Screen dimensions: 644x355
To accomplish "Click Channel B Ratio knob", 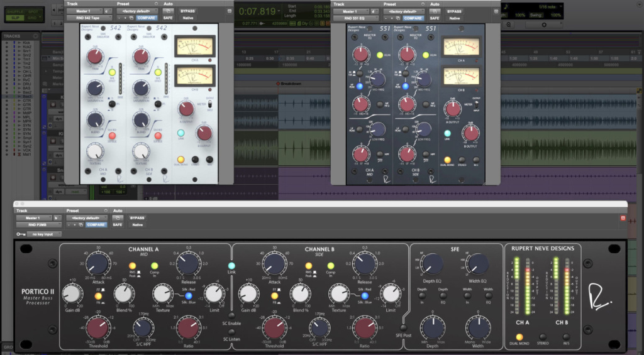I will pyautogui.click(x=365, y=327).
